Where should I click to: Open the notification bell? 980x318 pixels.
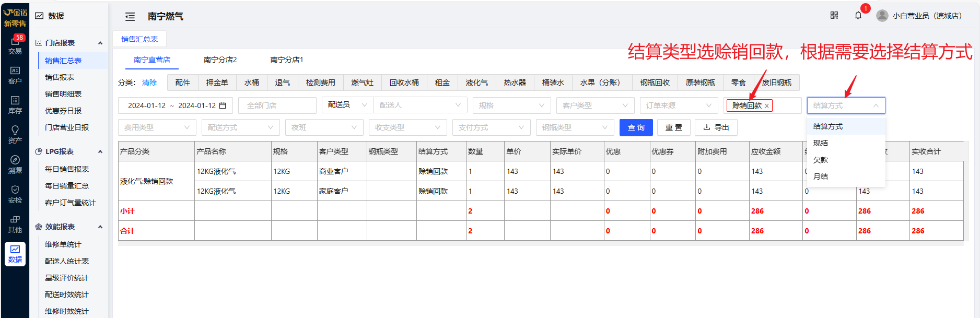click(x=858, y=16)
